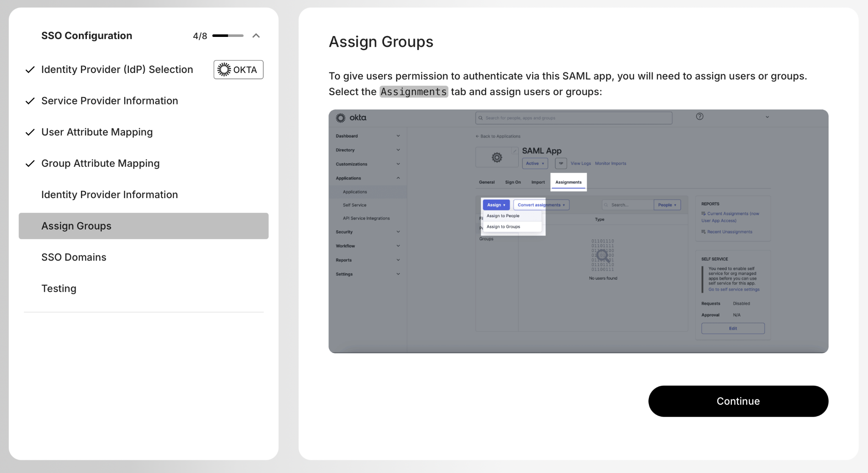Select the Assign Groups step

point(143,226)
